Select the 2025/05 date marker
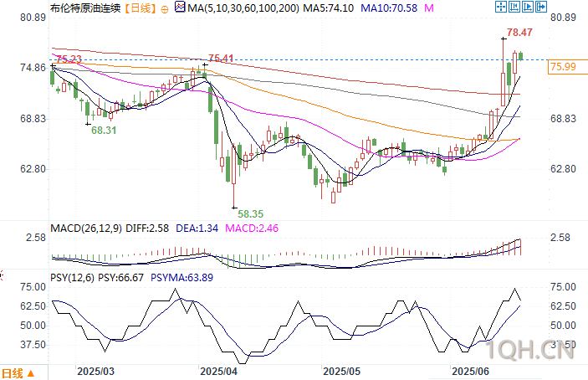The width and height of the screenshot is (588, 380). coord(341,372)
